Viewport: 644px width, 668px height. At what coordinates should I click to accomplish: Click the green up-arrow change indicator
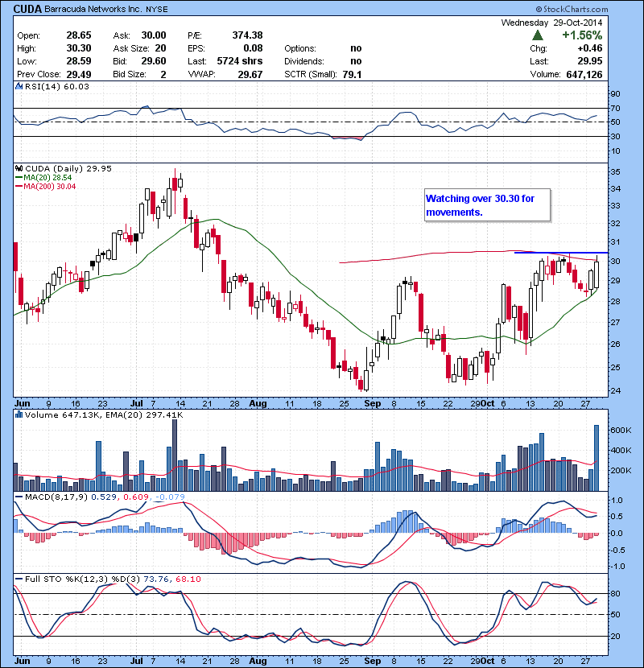tap(538, 35)
